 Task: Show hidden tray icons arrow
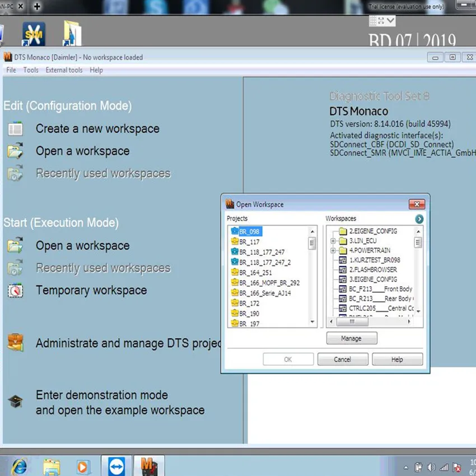pyautogui.click(x=406, y=468)
